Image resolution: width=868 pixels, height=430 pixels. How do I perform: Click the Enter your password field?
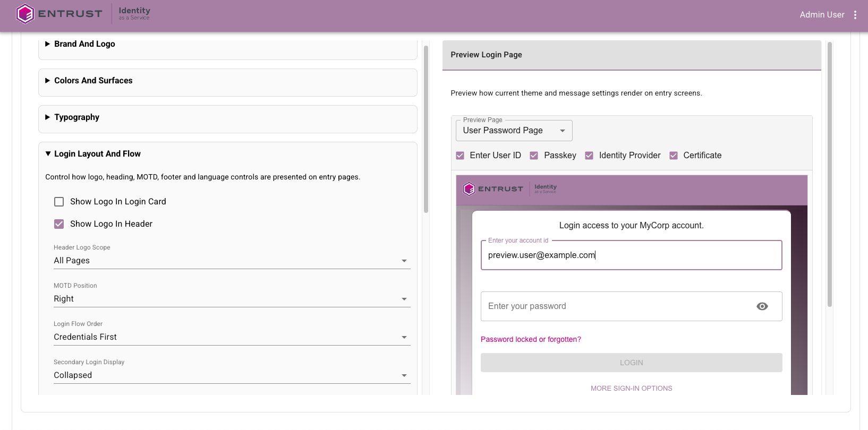coord(631,306)
